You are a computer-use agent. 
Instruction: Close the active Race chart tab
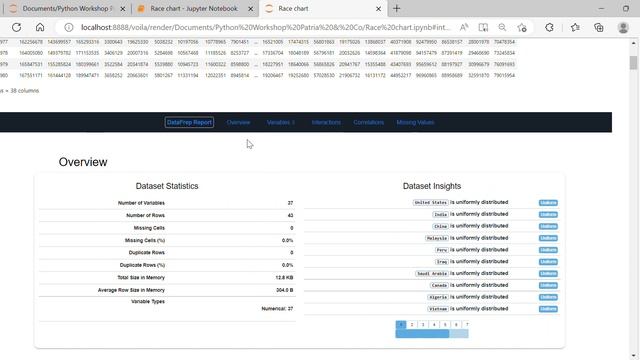click(378, 9)
